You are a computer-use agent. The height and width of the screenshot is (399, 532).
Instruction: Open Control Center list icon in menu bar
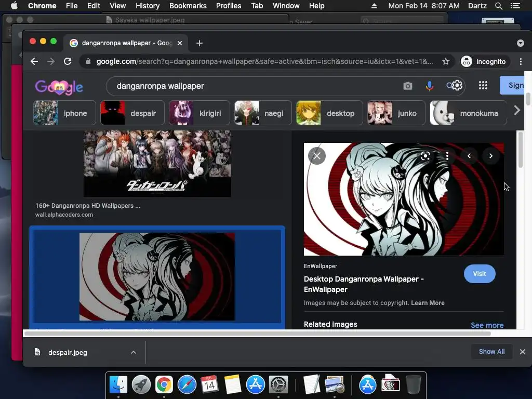pos(515,6)
